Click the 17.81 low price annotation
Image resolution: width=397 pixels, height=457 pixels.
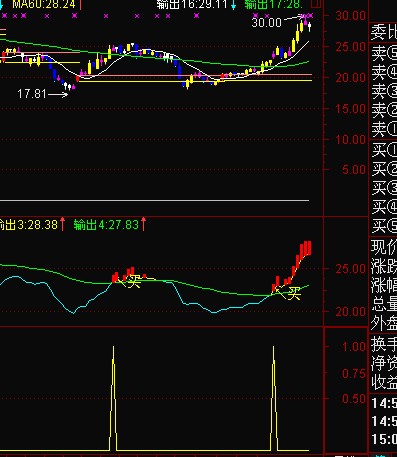pyautogui.click(x=32, y=94)
